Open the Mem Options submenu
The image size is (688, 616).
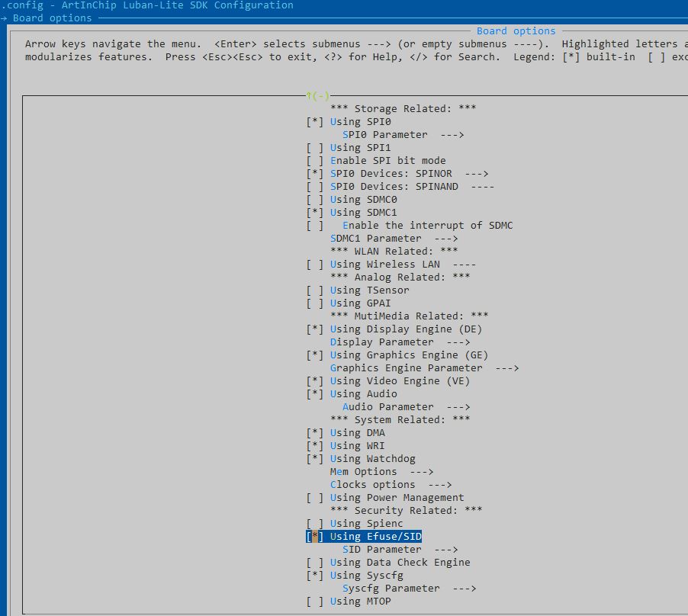tap(381, 472)
